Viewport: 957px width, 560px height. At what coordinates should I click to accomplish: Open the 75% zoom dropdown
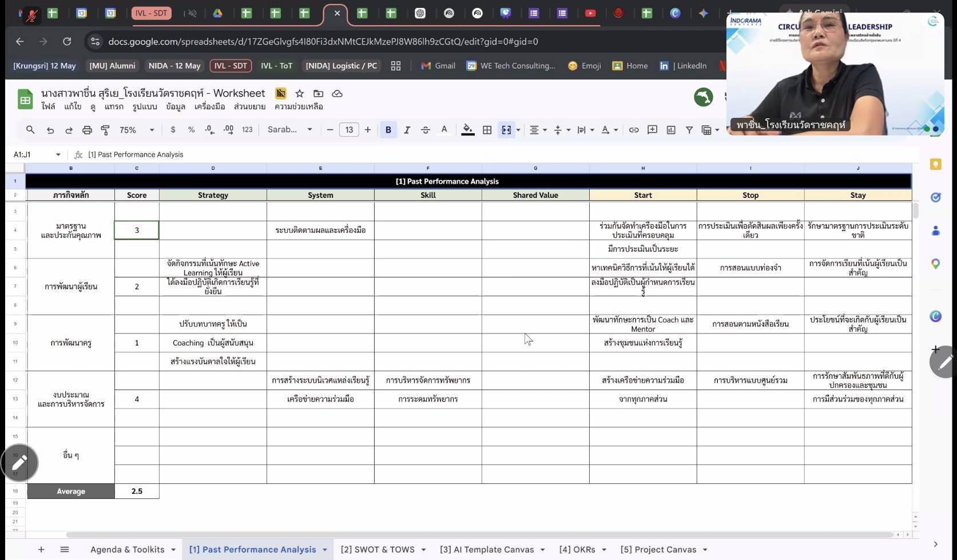pos(137,130)
